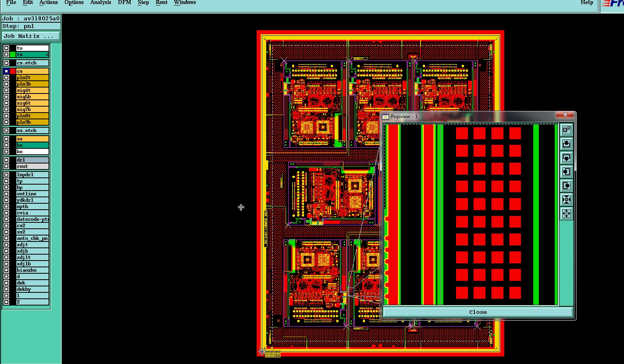Open the Actions menu
This screenshot has width=624, height=364.
[x=49, y=2]
